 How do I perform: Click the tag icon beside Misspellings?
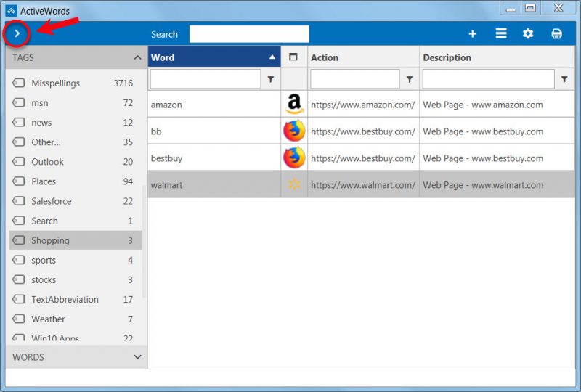point(19,83)
